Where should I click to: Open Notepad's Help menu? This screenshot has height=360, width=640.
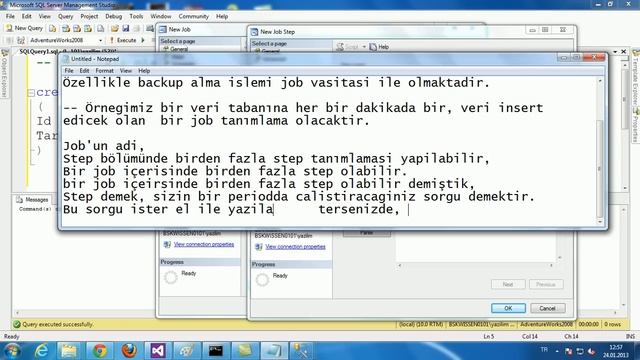(x=144, y=71)
